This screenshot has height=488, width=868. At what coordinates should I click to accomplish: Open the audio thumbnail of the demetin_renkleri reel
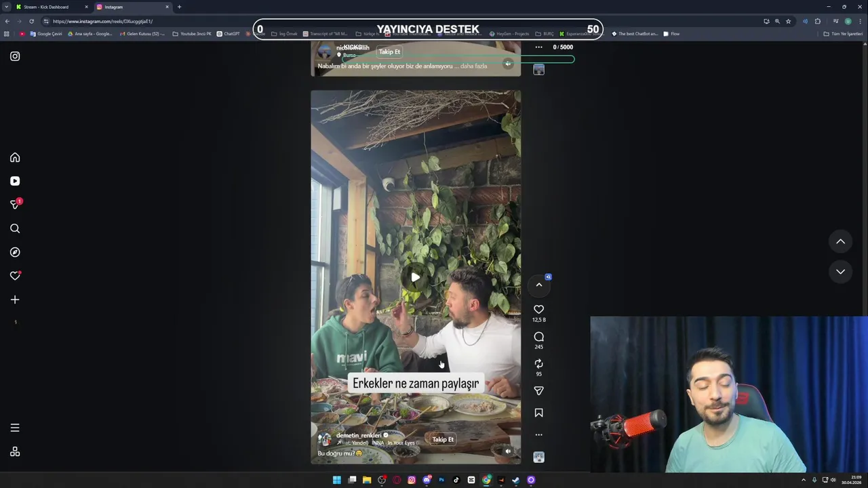coord(538,457)
